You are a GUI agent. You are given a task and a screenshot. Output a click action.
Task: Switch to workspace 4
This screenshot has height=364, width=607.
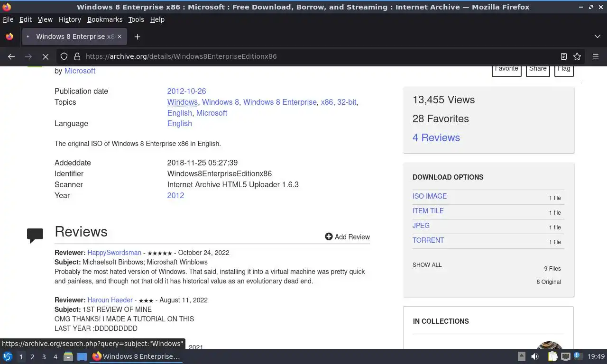pos(55,357)
